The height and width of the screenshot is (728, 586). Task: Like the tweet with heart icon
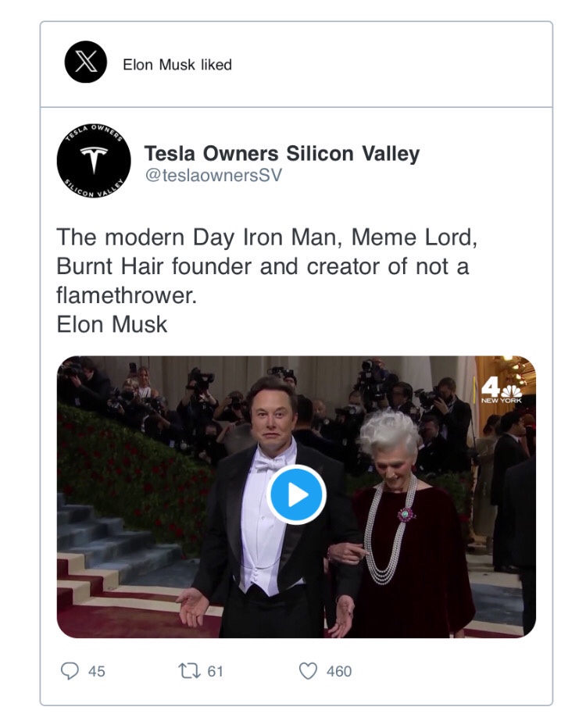click(x=309, y=670)
